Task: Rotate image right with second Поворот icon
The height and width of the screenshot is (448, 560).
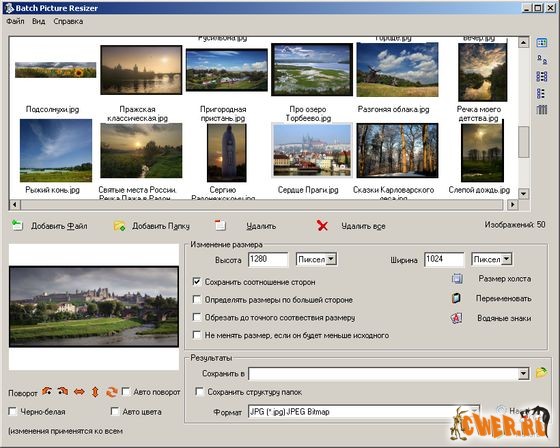Action: click(63, 392)
